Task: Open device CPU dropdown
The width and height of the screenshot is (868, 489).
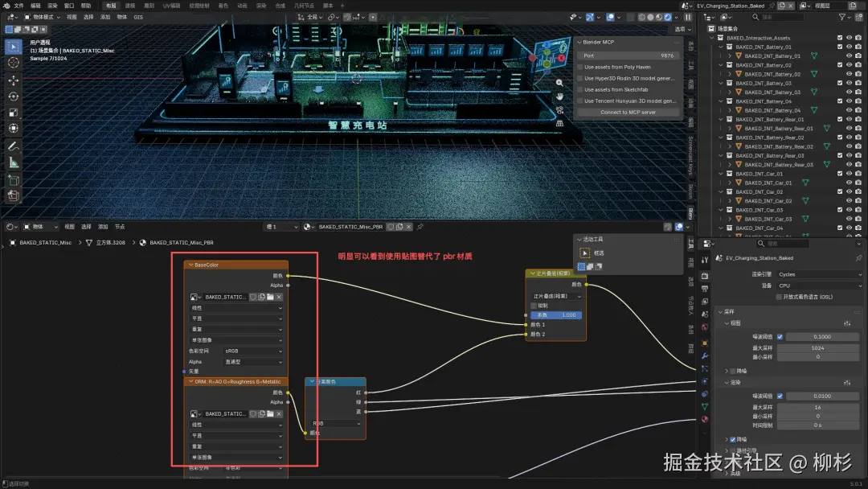Action: pos(819,286)
